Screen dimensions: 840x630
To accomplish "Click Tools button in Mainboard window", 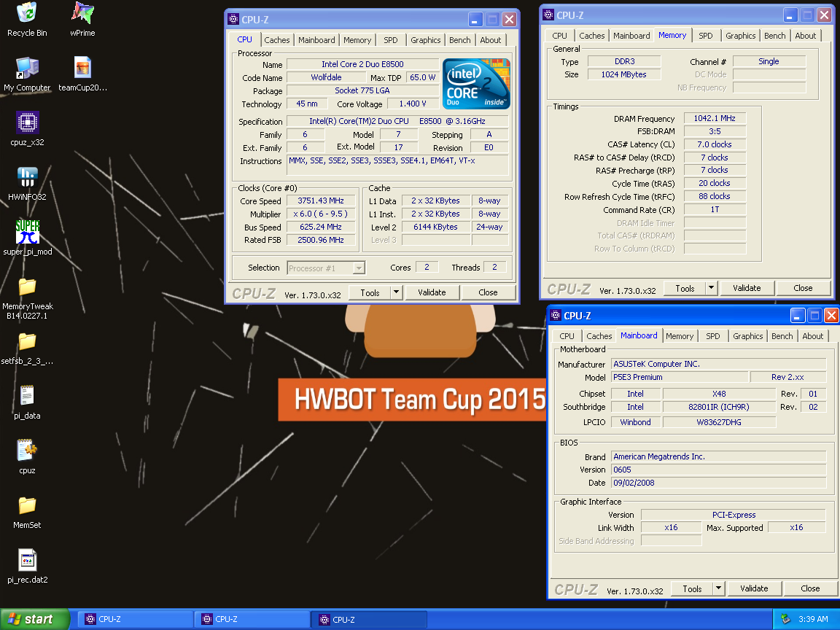I will 692,588.
